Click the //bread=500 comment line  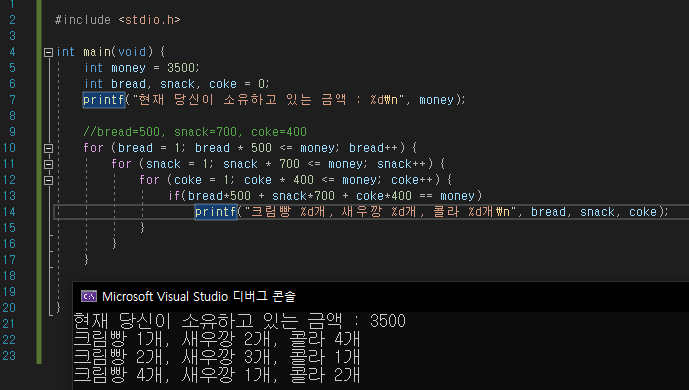pyautogui.click(x=195, y=132)
